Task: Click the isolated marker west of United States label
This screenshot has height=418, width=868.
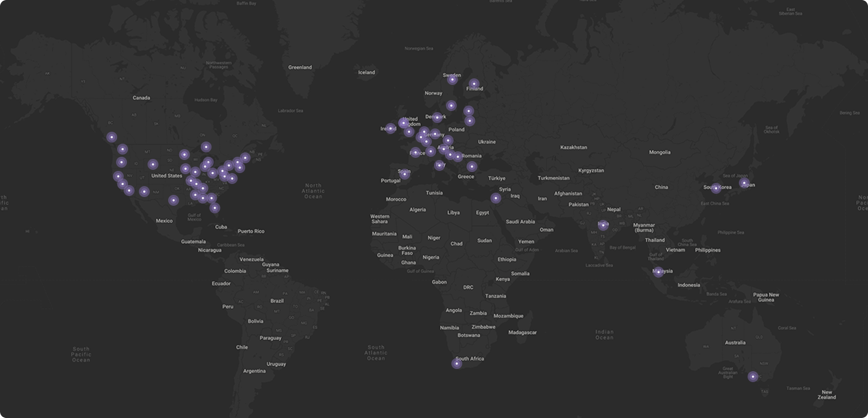Action: (x=153, y=164)
